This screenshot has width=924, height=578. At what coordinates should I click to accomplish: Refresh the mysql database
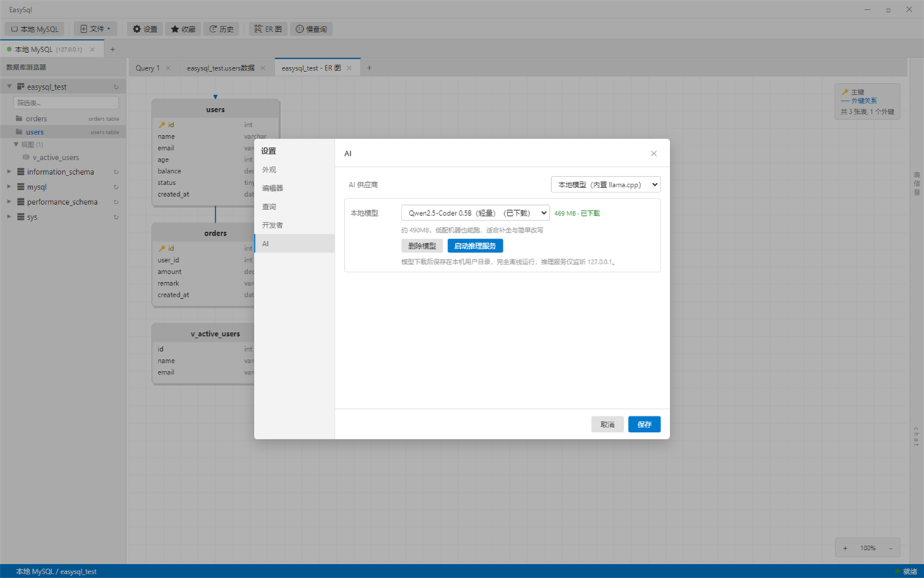pos(116,187)
